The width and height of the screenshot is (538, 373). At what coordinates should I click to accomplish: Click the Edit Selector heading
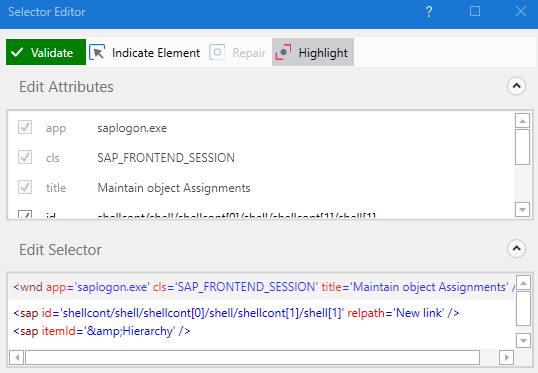click(x=60, y=250)
